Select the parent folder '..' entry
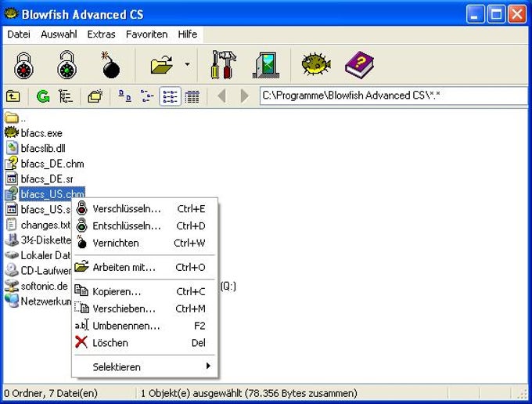Image resolution: width=532 pixels, height=404 pixels. tap(16, 118)
